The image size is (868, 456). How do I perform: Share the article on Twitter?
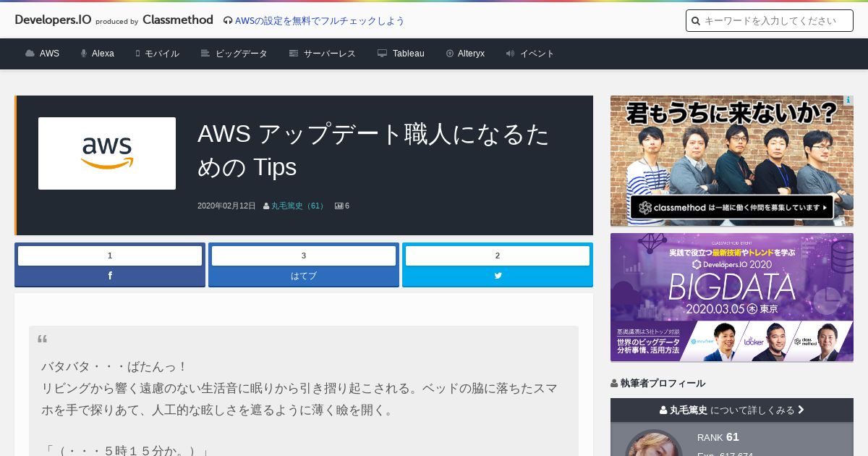[498, 276]
